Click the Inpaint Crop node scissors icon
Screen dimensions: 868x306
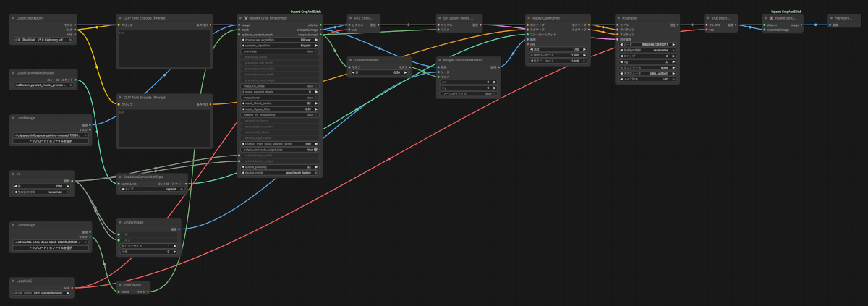[246, 17]
